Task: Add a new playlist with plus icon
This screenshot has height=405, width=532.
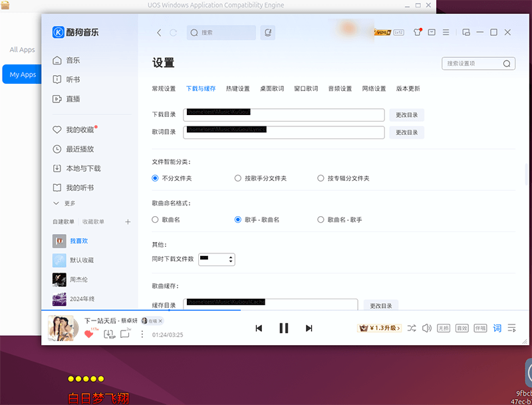Action: 128,222
